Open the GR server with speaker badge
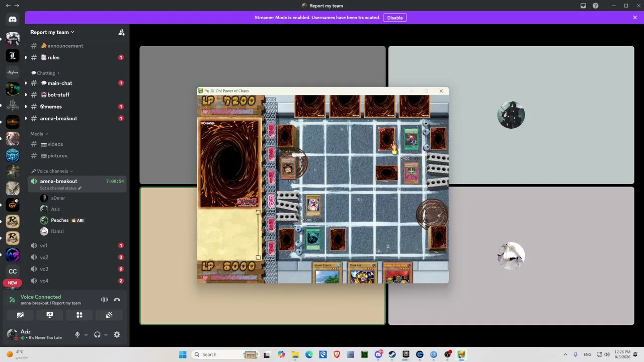 (x=13, y=205)
